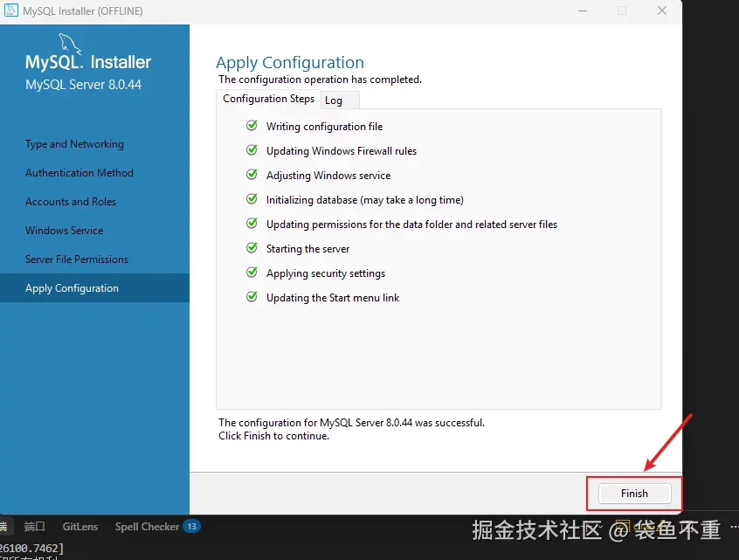Click the MySQL dolphin logo
The image size is (739, 560).
(x=70, y=44)
